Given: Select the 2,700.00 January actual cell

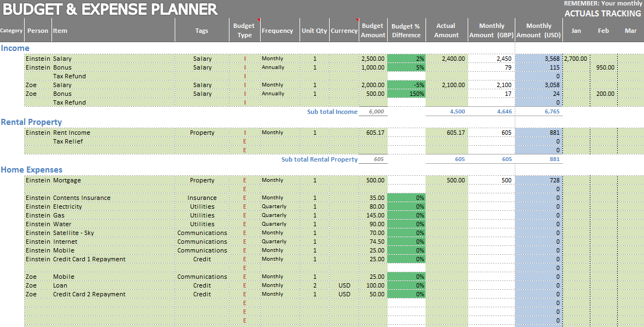Looking at the screenshot, I should coord(576,59).
